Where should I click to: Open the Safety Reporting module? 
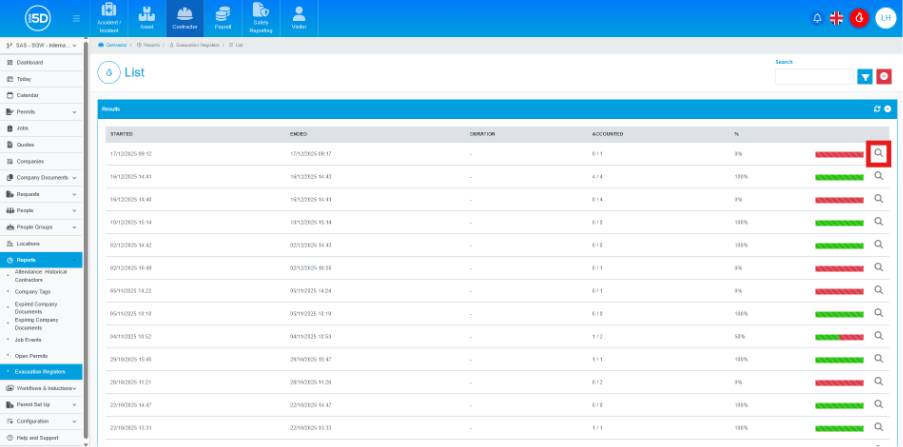tap(261, 17)
